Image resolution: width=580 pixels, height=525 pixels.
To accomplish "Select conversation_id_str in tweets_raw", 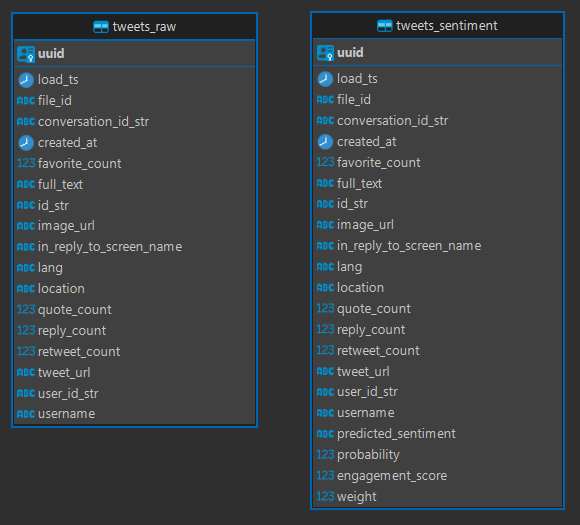I will (x=134, y=122).
